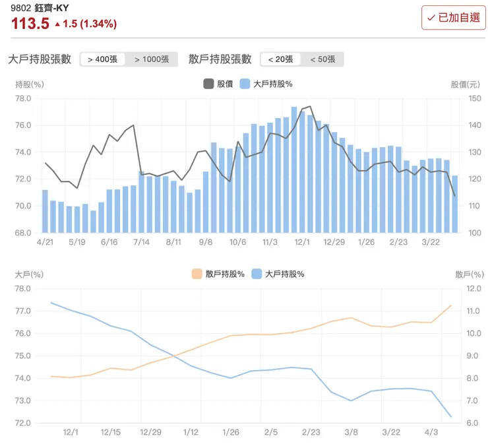Click the 12/15 date on bottom chart axis
The height and width of the screenshot is (448, 488).
pos(111,432)
